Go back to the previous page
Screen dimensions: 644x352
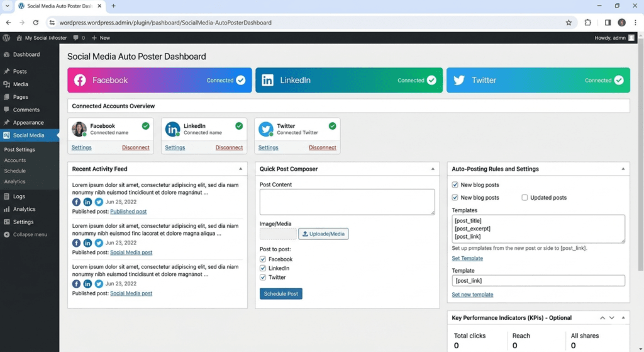click(9, 23)
